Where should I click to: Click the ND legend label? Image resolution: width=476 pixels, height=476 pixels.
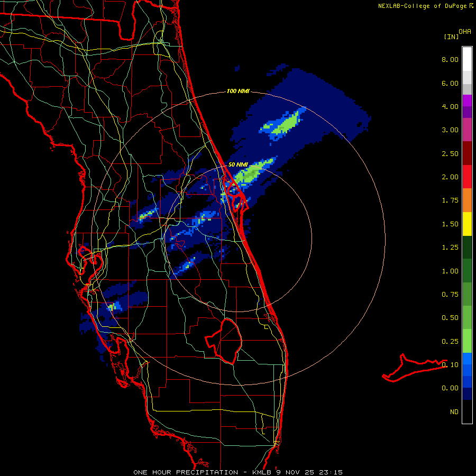(x=454, y=412)
